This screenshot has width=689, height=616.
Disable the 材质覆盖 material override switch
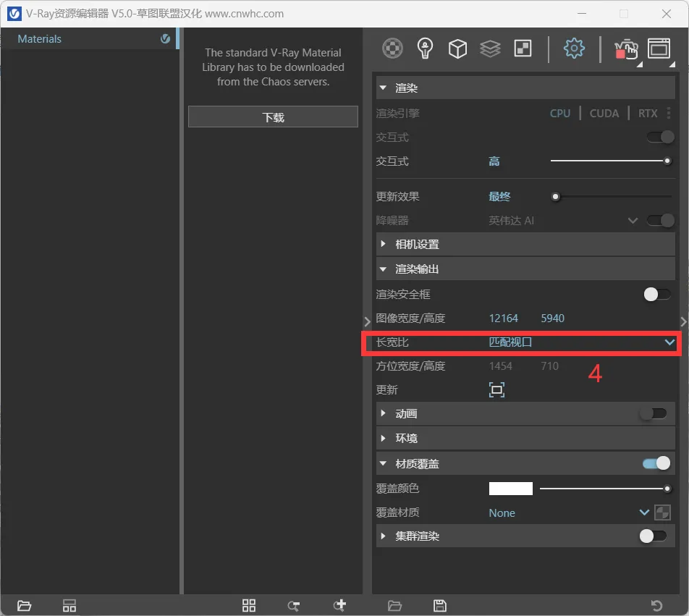[x=656, y=463]
